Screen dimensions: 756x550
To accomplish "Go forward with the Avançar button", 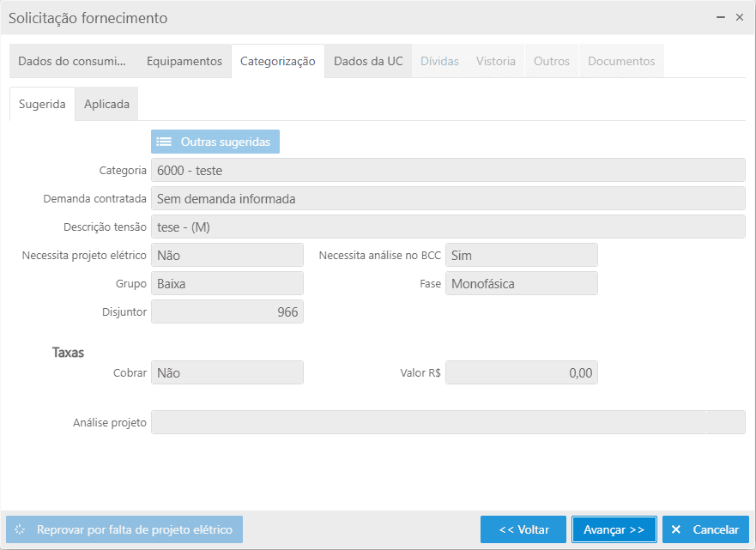I will pyautogui.click(x=614, y=529).
